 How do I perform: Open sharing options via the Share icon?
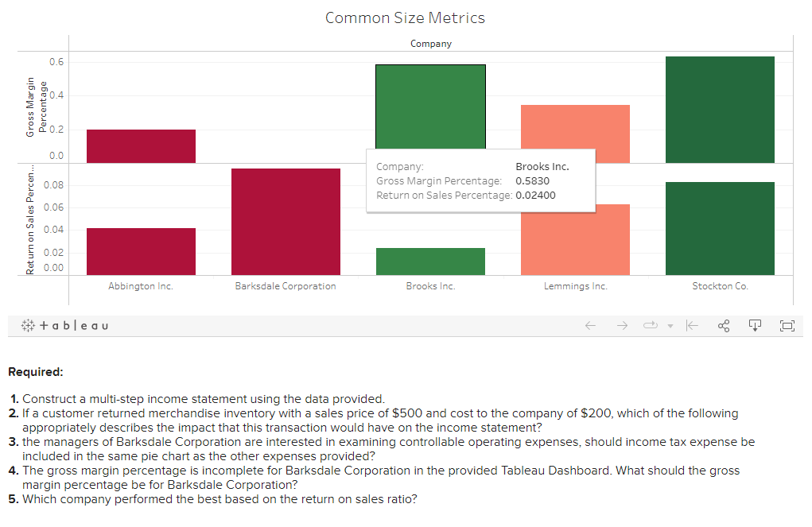[723, 325]
